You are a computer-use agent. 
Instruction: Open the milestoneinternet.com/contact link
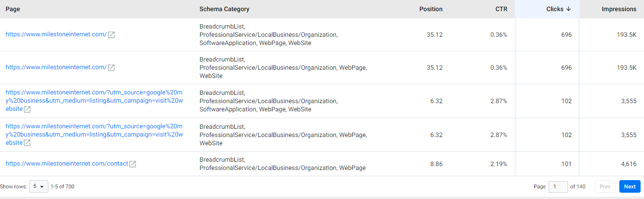pyautogui.click(x=67, y=164)
